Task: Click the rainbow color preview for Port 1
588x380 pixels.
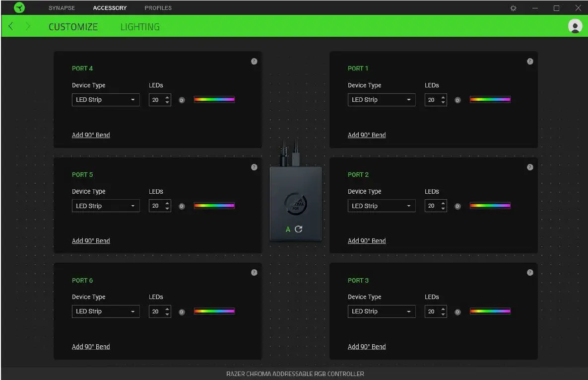Action: (x=490, y=99)
